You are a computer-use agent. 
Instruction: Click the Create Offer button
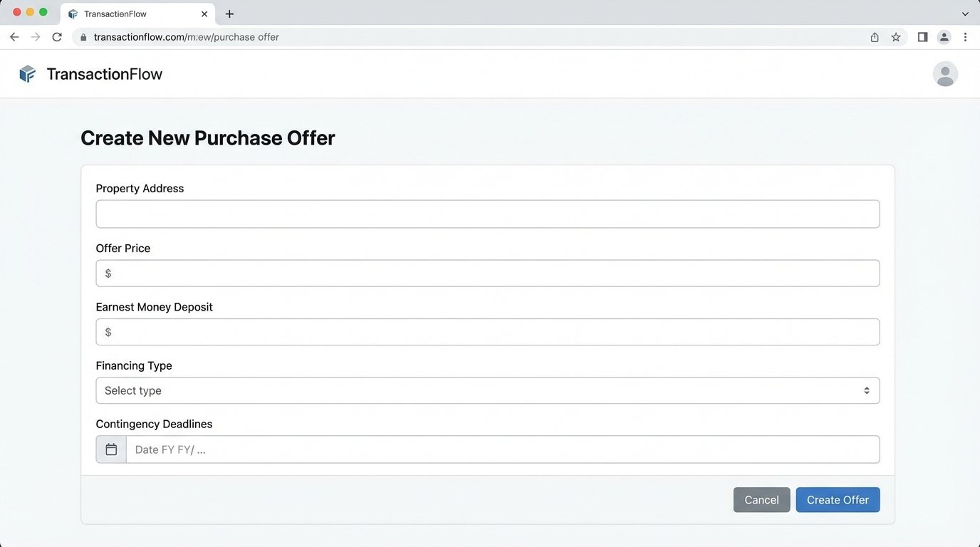838,500
